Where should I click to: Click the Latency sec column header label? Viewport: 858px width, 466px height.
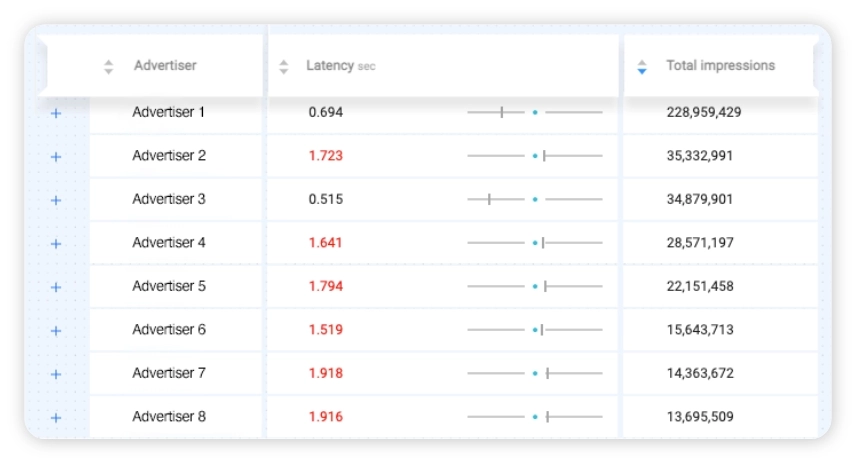tap(340, 66)
